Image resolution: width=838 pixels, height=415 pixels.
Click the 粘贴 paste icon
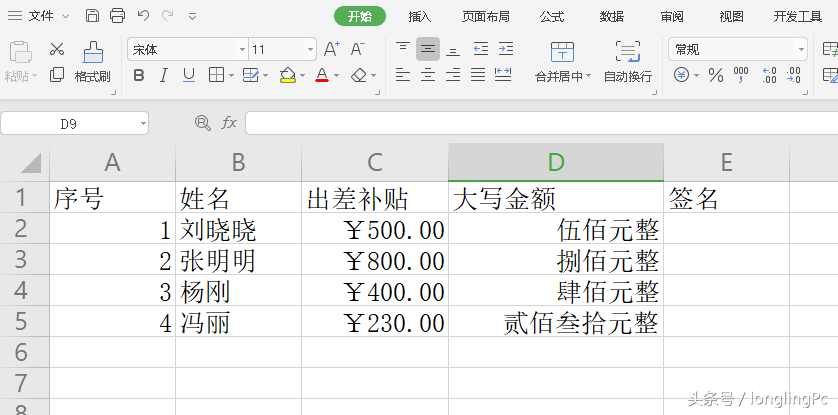[20, 52]
